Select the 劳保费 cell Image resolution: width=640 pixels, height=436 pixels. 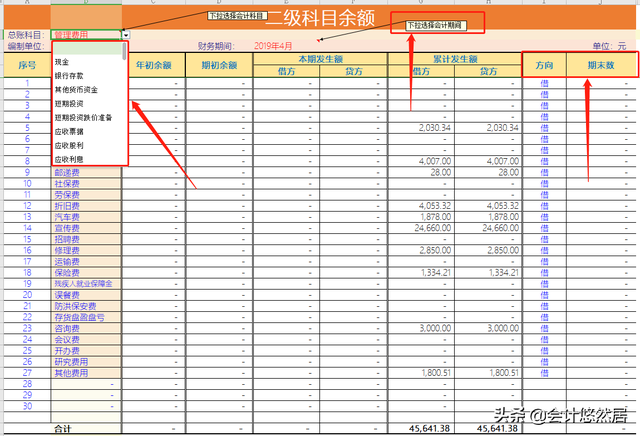pos(86,195)
